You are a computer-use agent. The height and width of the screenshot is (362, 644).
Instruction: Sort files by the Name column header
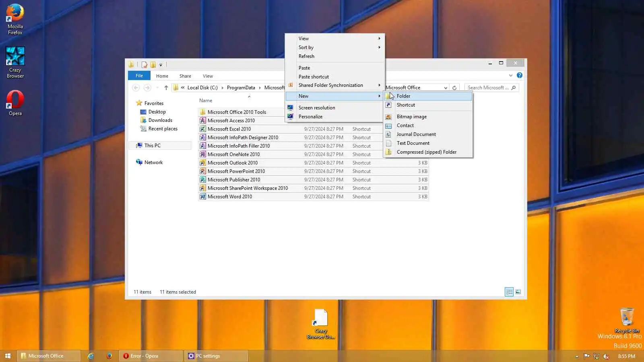coord(206,101)
